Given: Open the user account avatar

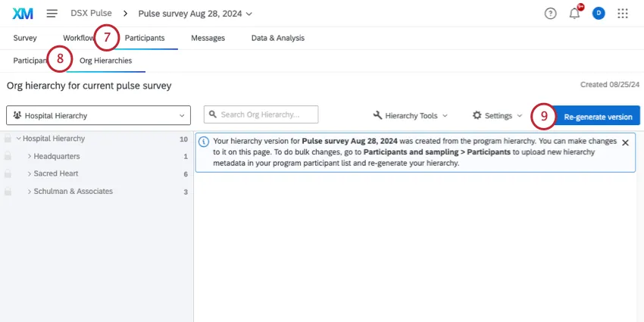Looking at the screenshot, I should pyautogui.click(x=599, y=14).
